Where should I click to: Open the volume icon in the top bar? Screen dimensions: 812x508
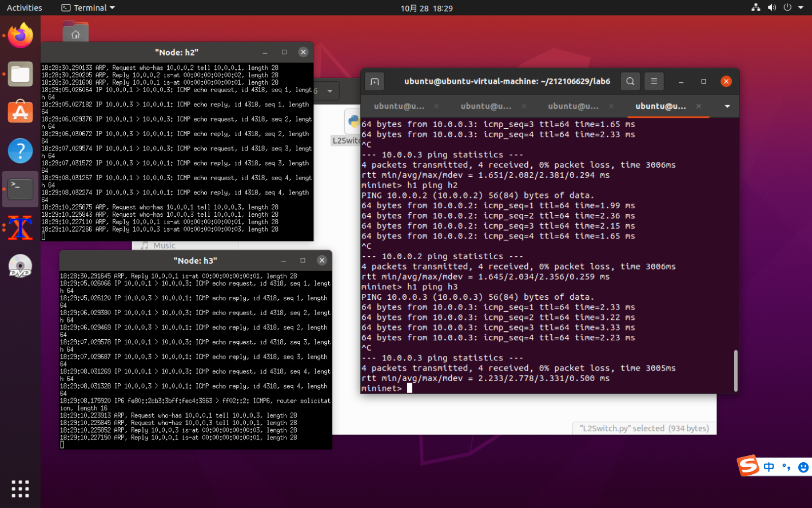(x=771, y=7)
